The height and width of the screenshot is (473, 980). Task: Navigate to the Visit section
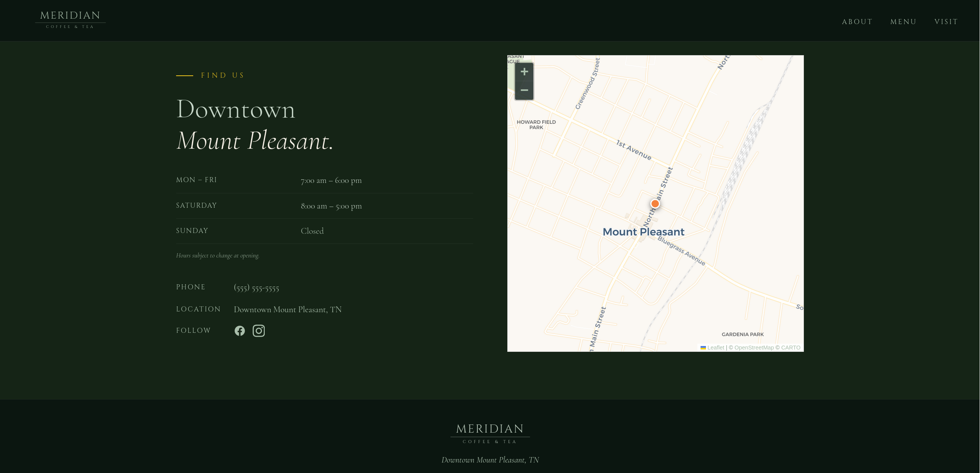(x=946, y=22)
